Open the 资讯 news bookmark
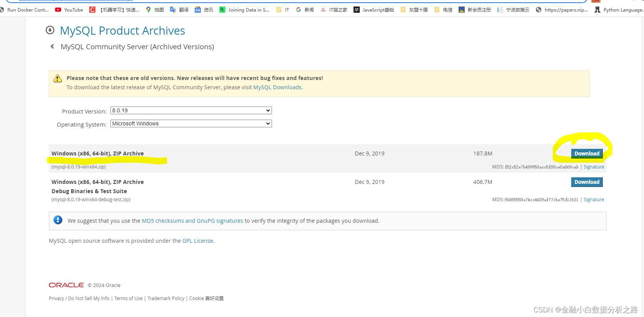 click(204, 10)
